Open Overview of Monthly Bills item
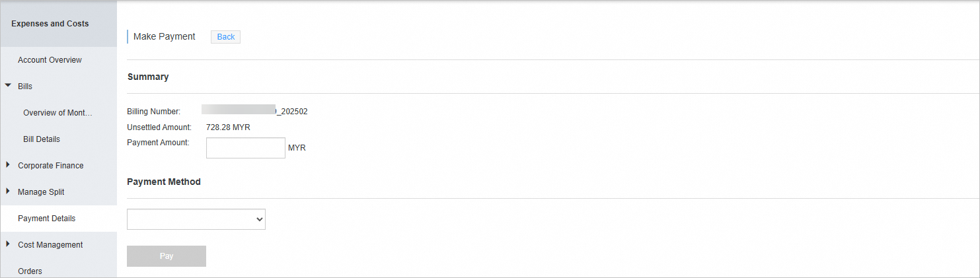980x278 pixels. click(x=57, y=113)
